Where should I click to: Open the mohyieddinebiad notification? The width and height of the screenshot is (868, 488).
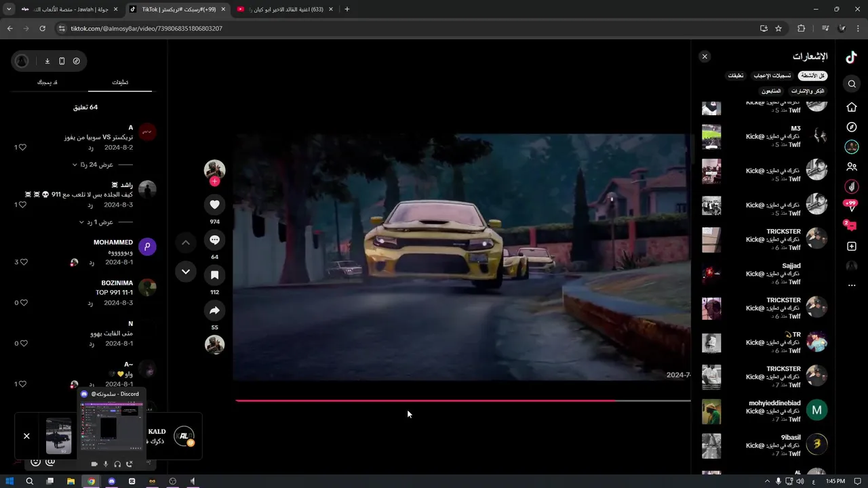pos(764,411)
